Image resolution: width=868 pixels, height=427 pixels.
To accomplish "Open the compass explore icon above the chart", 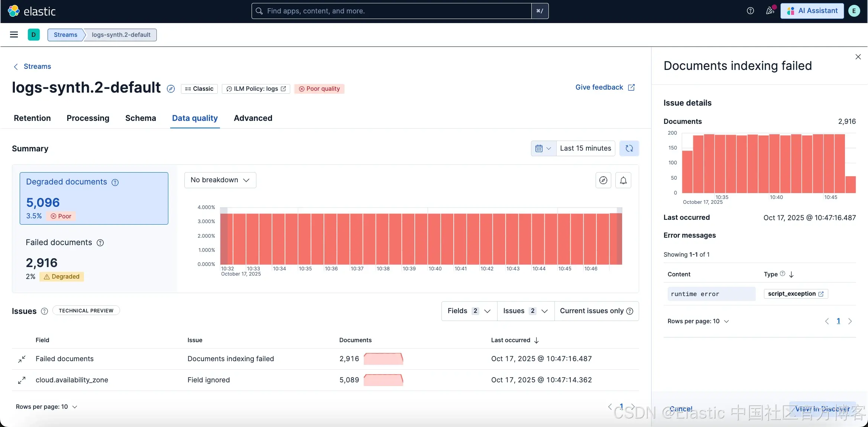I will (603, 180).
